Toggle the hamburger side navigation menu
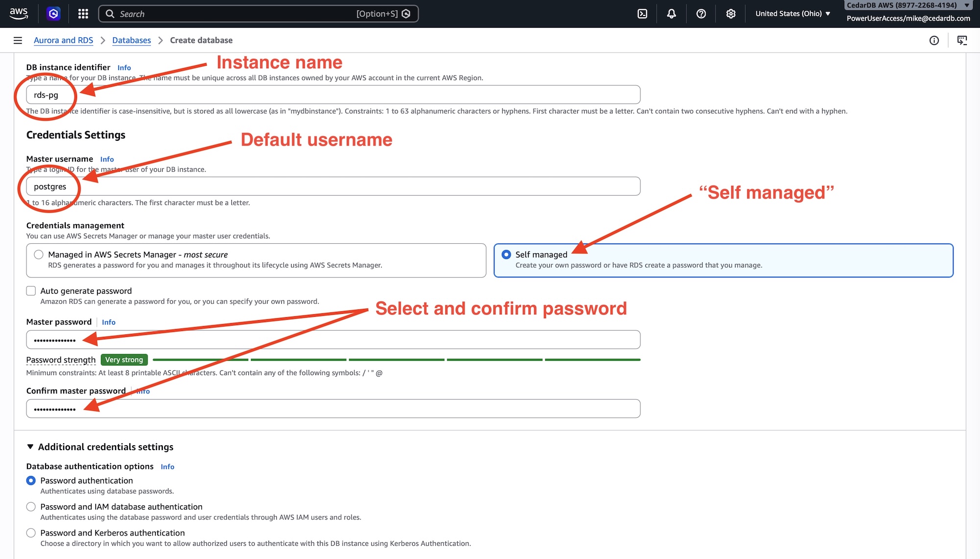 pos(18,40)
